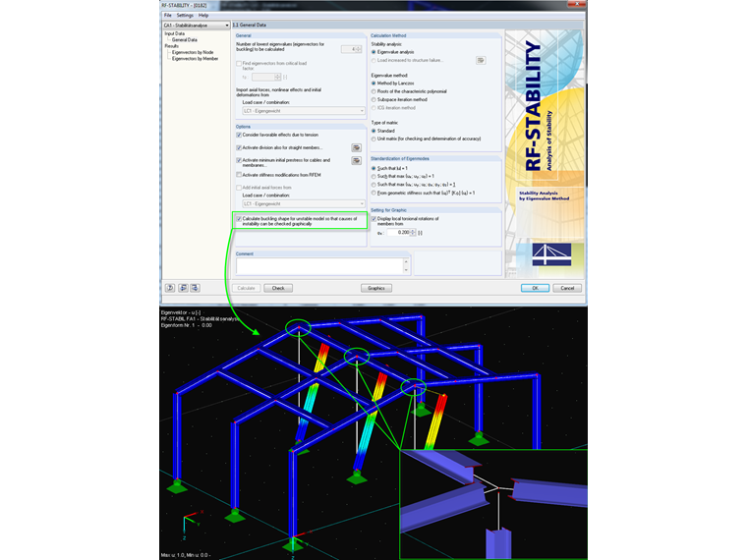Click Results tree node
Image resolution: width=747 pixels, height=560 pixels.
pyautogui.click(x=171, y=46)
